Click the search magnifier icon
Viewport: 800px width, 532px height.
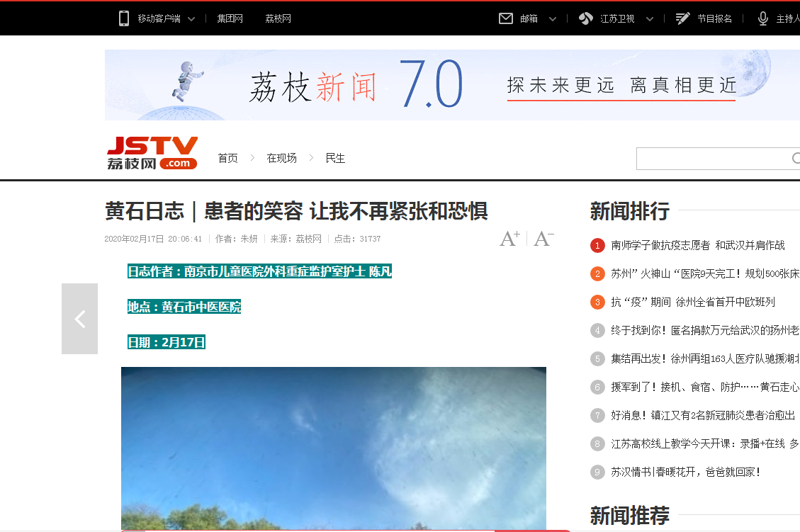pyautogui.click(x=795, y=158)
